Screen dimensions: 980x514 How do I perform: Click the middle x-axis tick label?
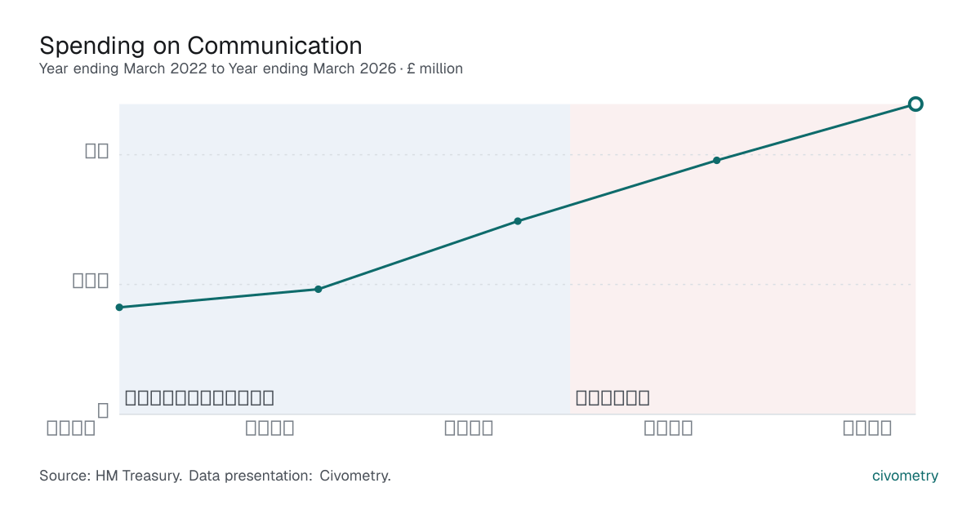click(469, 428)
